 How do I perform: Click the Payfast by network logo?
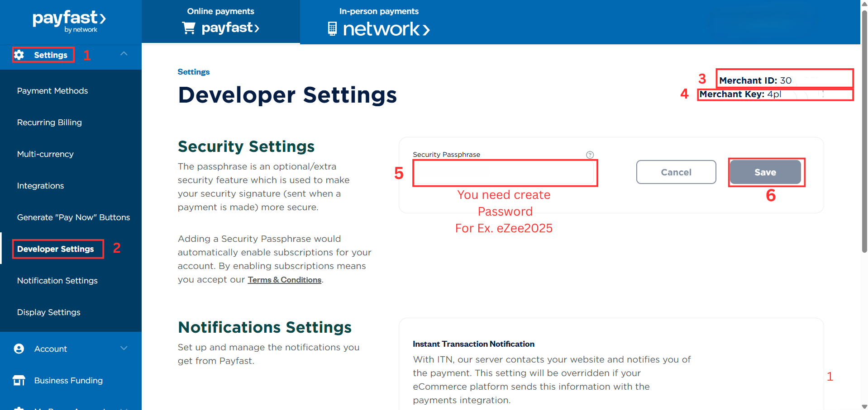tap(69, 21)
